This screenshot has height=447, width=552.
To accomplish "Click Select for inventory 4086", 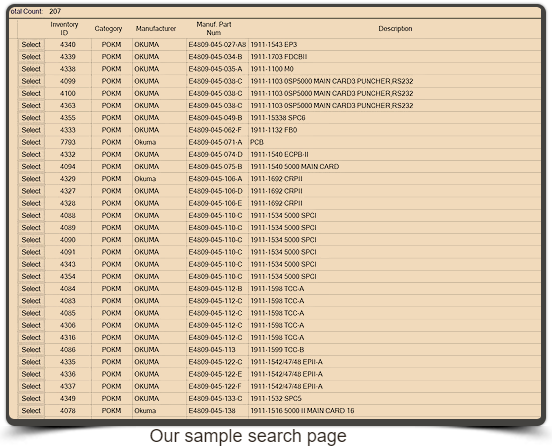I will coord(31,350).
